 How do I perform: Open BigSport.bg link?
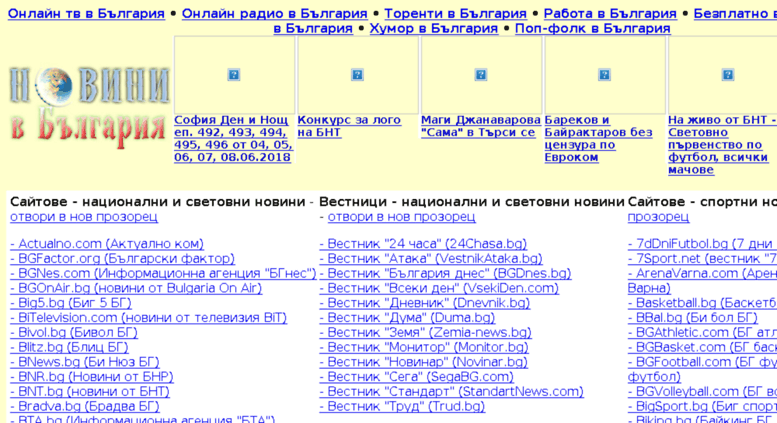click(x=702, y=407)
